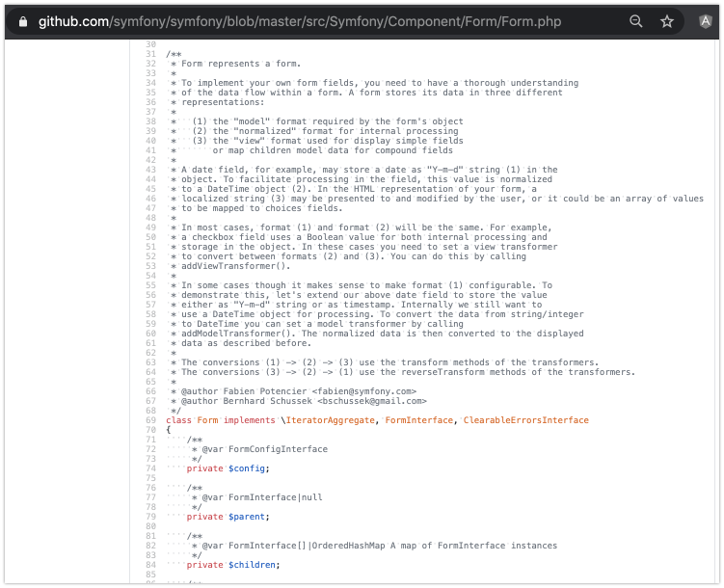Viewport: 724px width, 588px height.
Task: Click "to be mapped to choices fields."
Action: coord(262,208)
